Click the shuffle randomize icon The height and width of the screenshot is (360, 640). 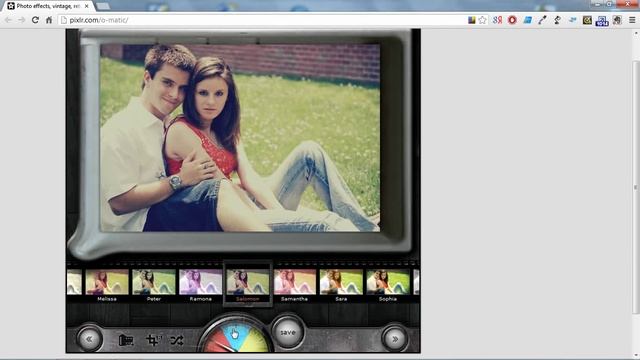pyautogui.click(x=177, y=340)
